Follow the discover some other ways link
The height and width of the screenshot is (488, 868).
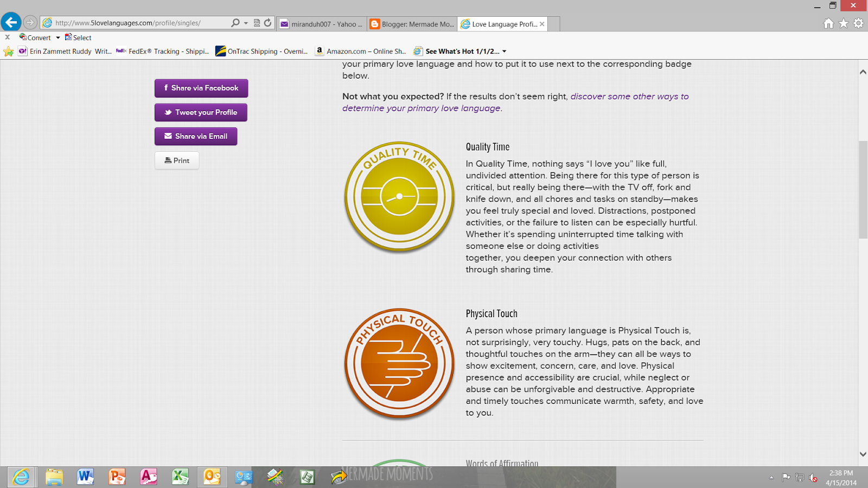(515, 102)
